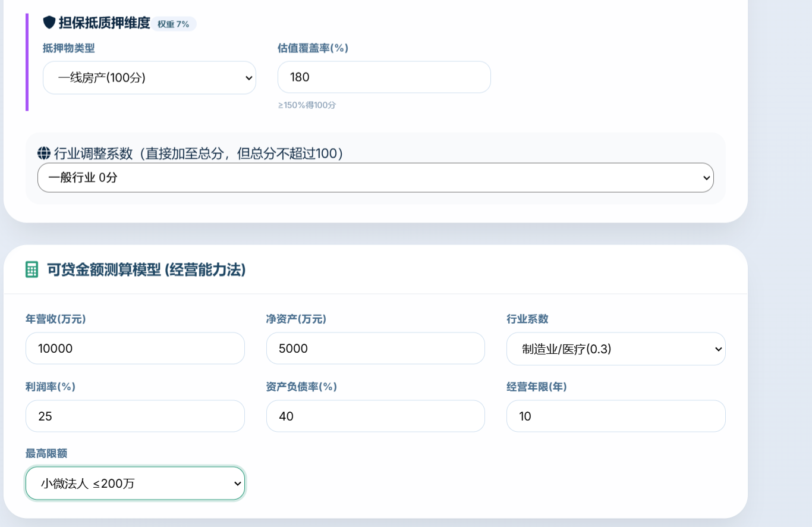Click the 担保抵质押维度 heading
The height and width of the screenshot is (527, 812).
coord(104,23)
